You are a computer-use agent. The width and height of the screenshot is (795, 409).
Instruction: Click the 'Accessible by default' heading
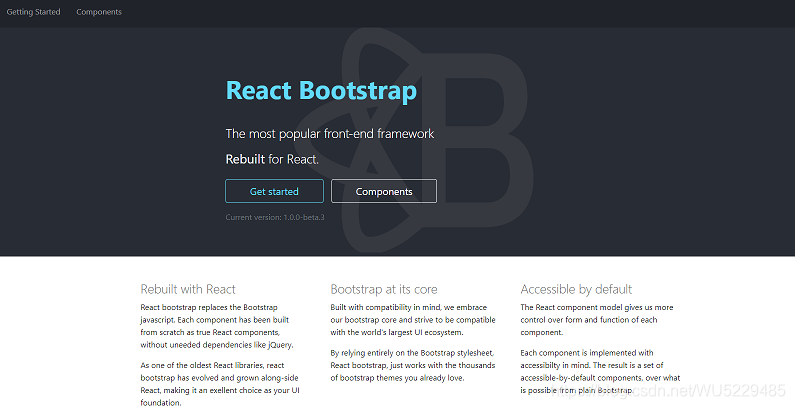point(576,289)
